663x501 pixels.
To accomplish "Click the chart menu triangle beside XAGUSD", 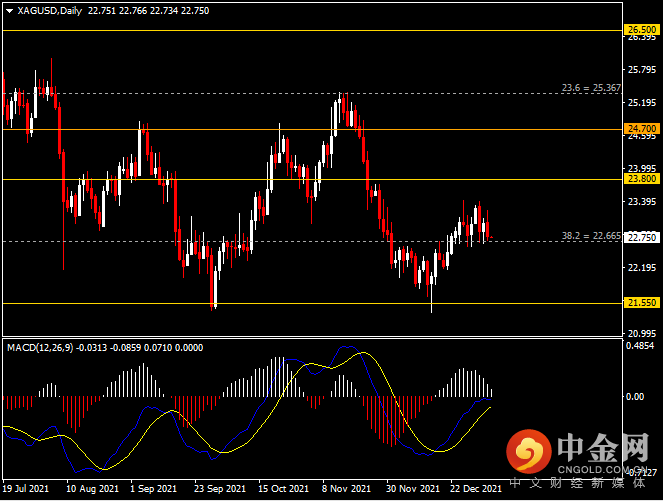I will [x=9, y=11].
